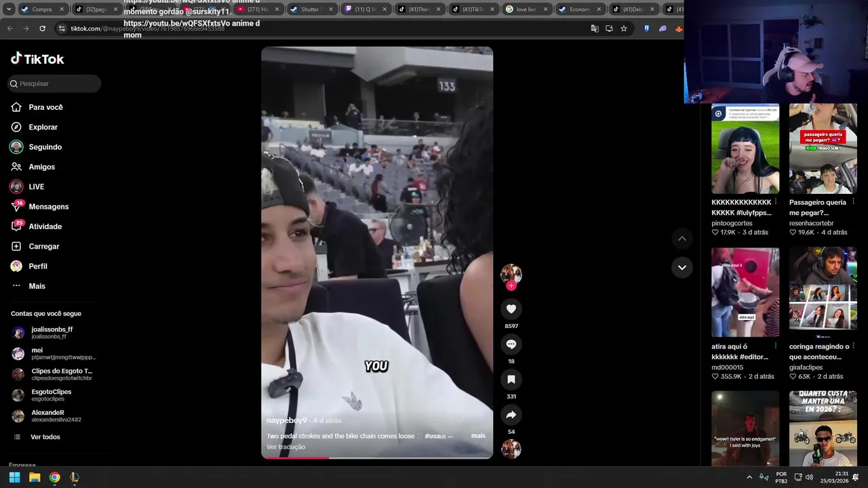Image resolution: width=868 pixels, height=488 pixels.
Task: Close the love live tab
Action: [x=545, y=9]
